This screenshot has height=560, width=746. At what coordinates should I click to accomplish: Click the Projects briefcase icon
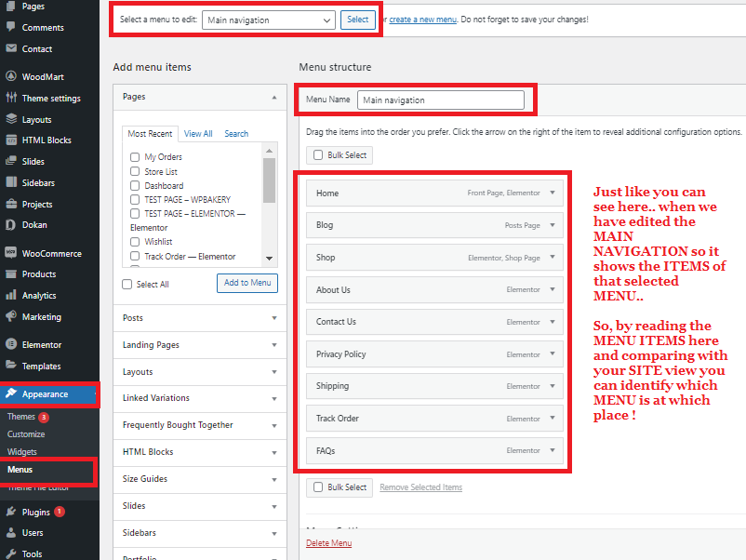11,204
